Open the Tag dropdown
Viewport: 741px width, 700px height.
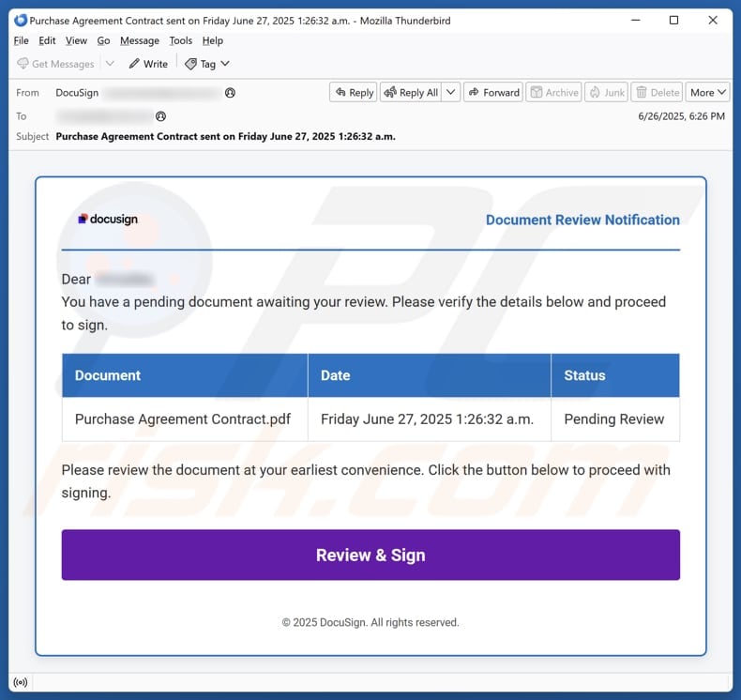(x=207, y=64)
